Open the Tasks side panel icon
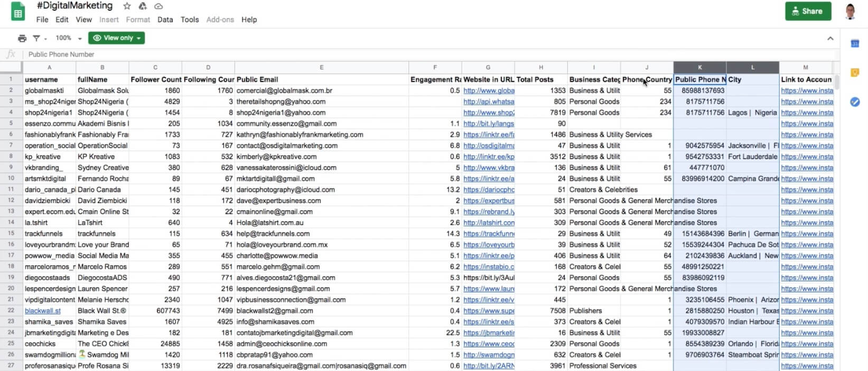868x371 pixels. [x=855, y=101]
